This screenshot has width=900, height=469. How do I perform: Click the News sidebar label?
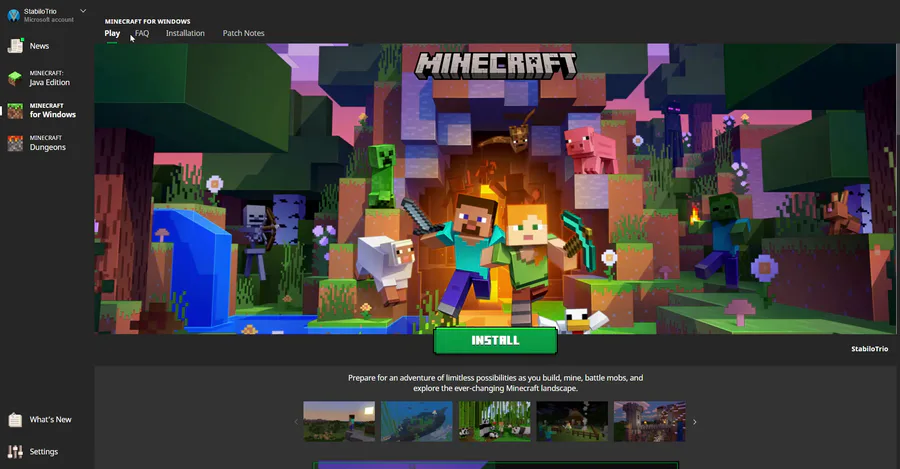point(39,46)
